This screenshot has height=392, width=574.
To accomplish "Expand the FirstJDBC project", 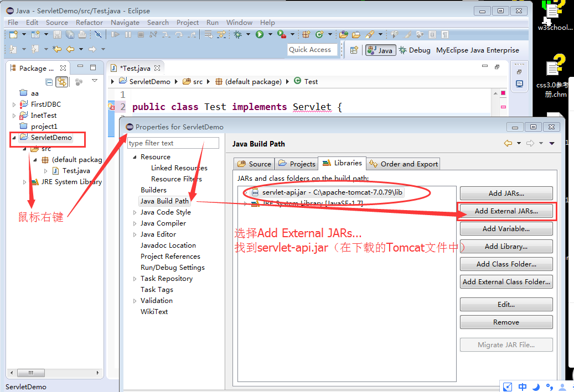I will point(14,104).
